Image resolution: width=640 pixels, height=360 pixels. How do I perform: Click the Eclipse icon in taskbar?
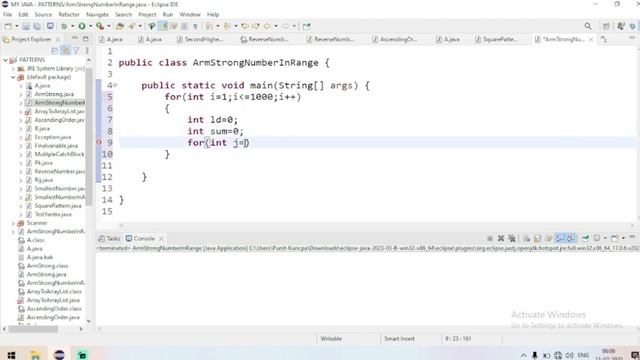59,355
